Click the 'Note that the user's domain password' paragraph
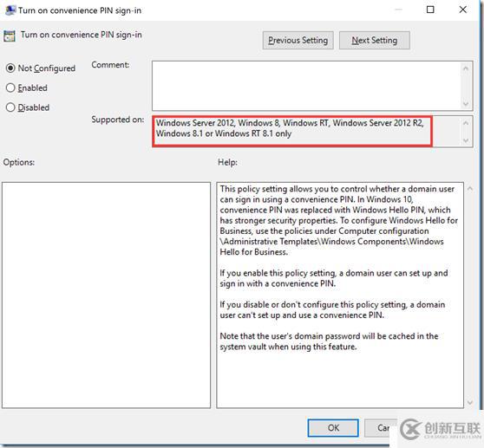This screenshot has width=484, height=448. click(329, 341)
